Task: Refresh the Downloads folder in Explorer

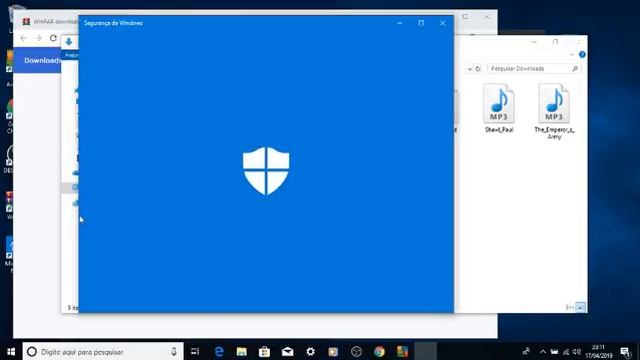Action: click(478, 69)
